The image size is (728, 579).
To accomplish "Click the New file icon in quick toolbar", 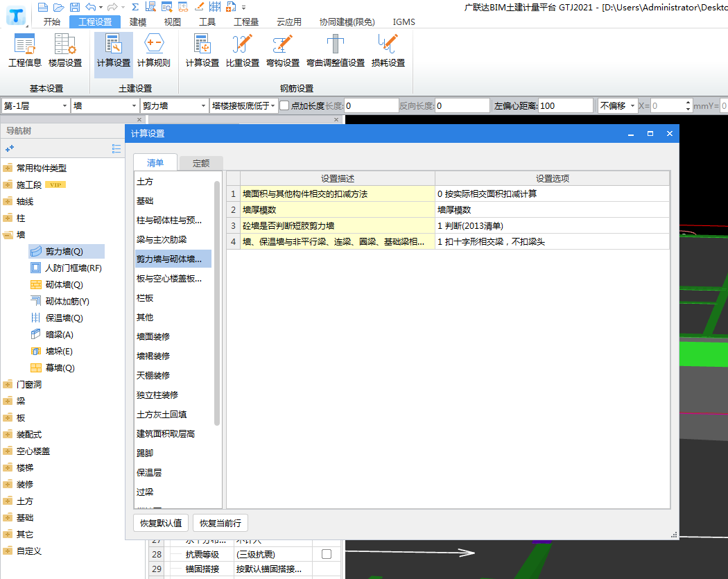I will [43, 7].
